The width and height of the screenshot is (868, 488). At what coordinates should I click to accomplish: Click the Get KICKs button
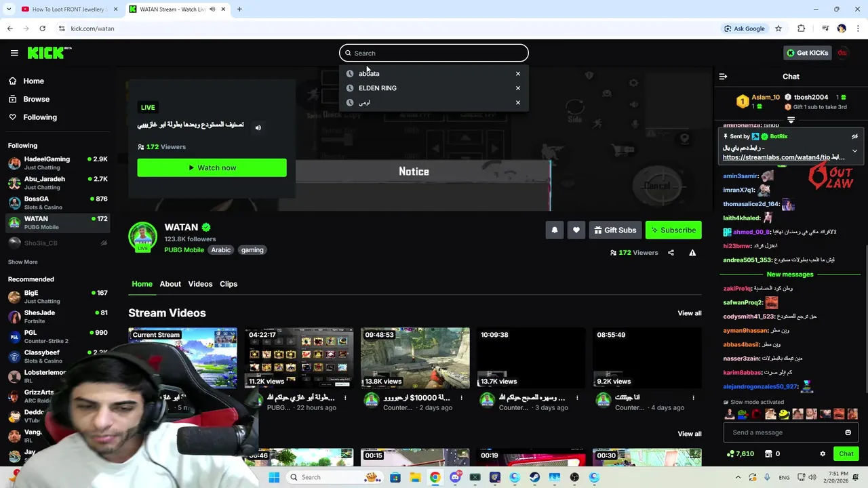coord(807,53)
